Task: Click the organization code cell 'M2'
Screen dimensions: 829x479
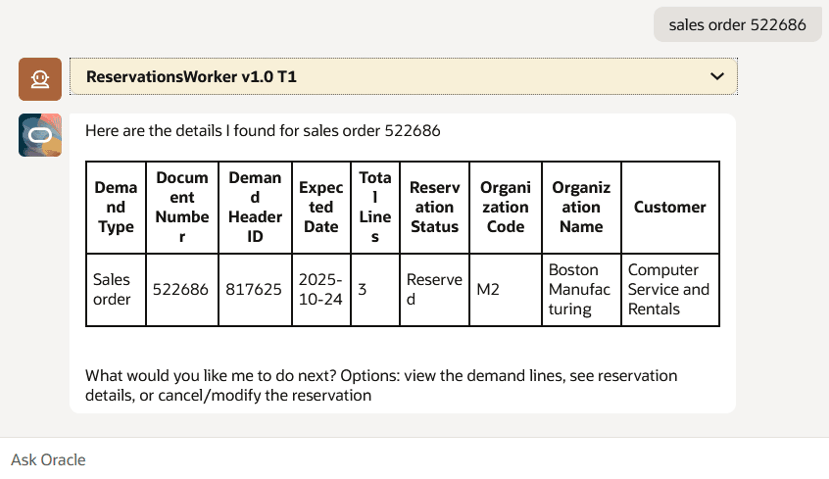Action: (x=505, y=289)
